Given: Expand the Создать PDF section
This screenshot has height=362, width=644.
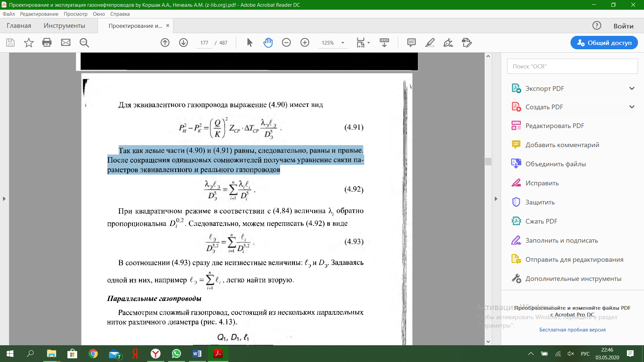Looking at the screenshot, I should [x=632, y=107].
